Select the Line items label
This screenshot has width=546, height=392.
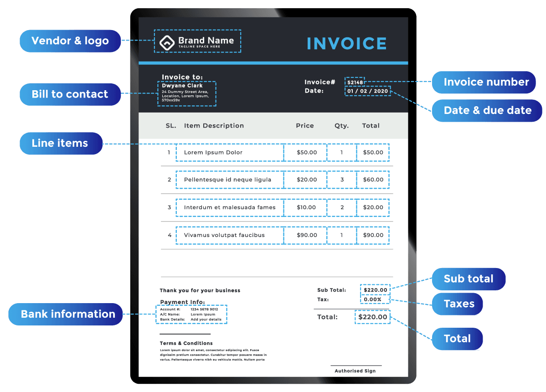click(61, 143)
